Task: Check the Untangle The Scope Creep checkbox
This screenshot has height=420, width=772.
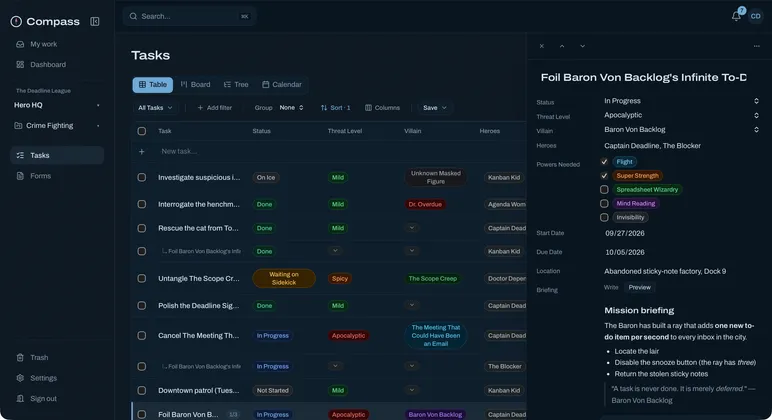Action: 142,278
